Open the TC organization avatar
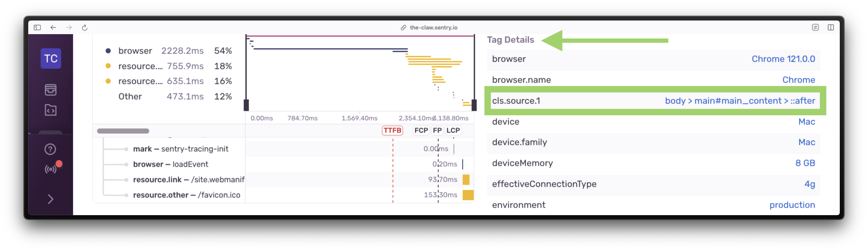This screenshot has height=251, width=868. coord(51,58)
